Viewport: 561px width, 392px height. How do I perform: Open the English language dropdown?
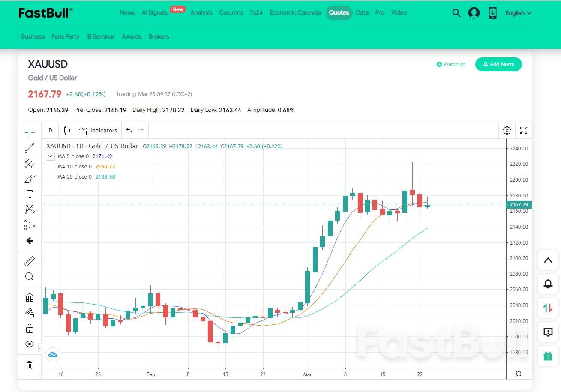coord(518,13)
